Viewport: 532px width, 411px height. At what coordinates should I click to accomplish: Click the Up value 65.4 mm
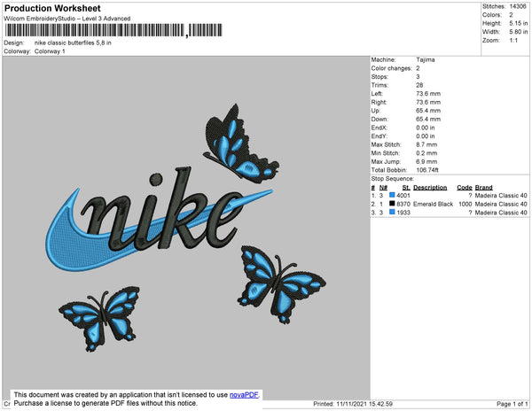click(x=428, y=111)
